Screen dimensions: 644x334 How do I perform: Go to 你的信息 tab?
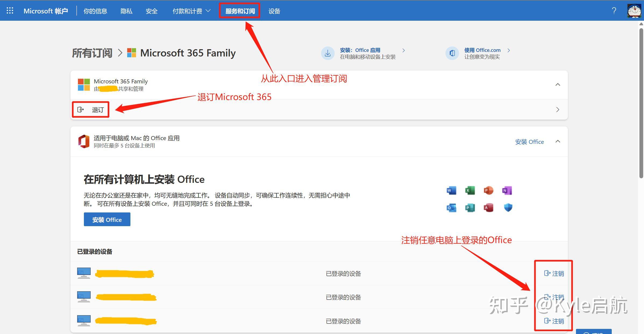pos(95,11)
